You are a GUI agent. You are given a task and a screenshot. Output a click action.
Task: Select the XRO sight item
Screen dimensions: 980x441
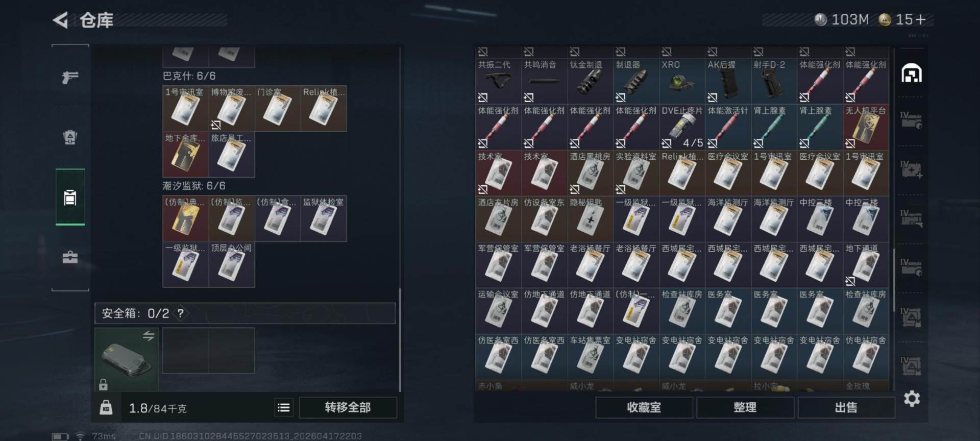682,81
